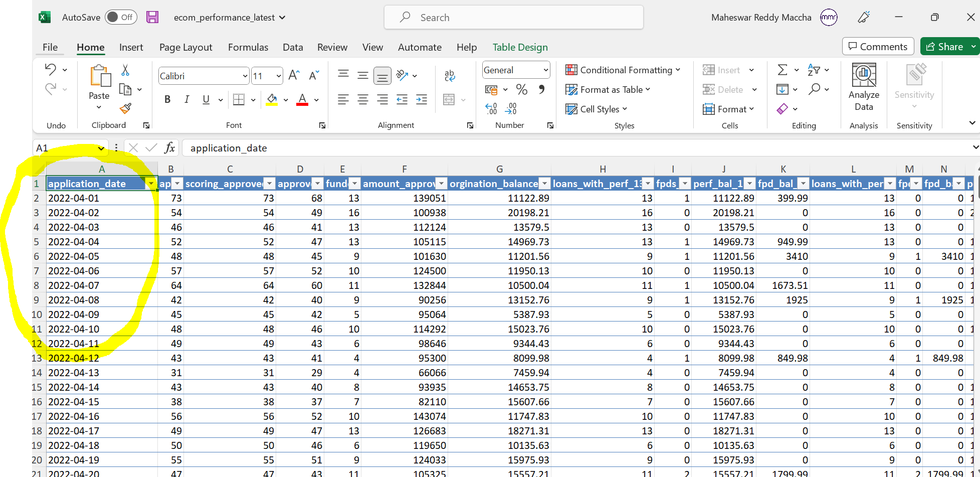Click the Share button

pyautogui.click(x=944, y=46)
